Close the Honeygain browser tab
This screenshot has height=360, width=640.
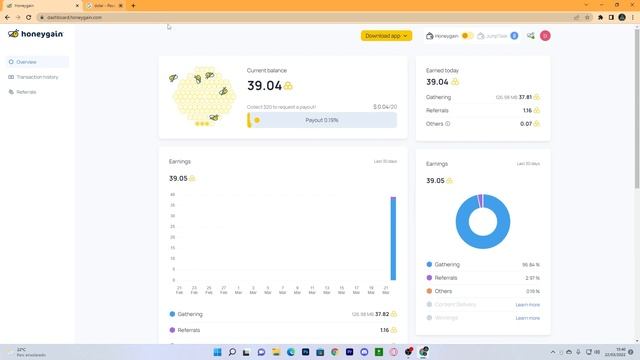[77, 6]
